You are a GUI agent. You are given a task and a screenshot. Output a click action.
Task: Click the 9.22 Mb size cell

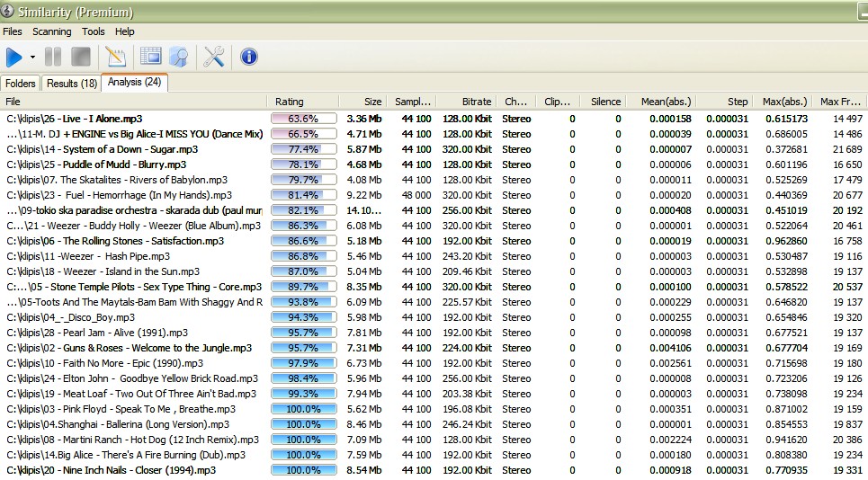(364, 195)
